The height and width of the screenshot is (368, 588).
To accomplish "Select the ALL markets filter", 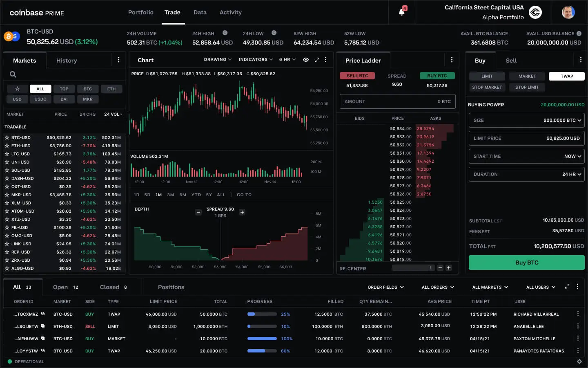I will pyautogui.click(x=40, y=89).
